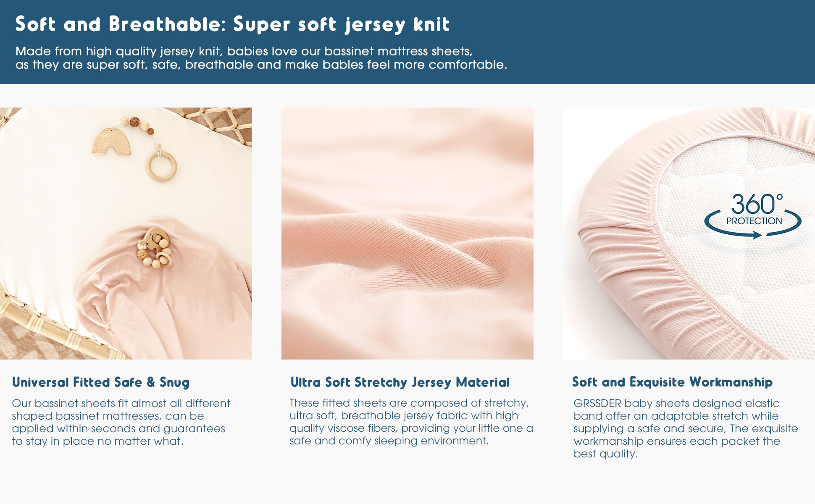Click the wooden ring teether

161,167
